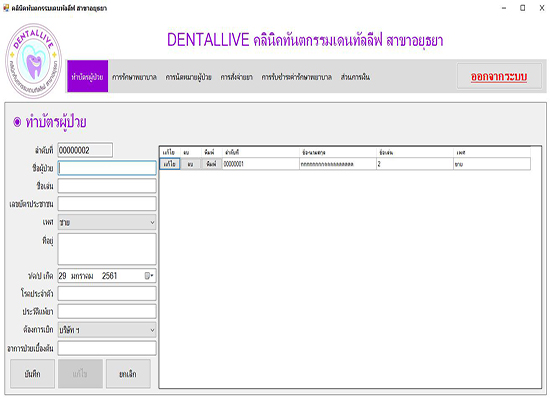The height and width of the screenshot is (400, 550).
Task: Click the ยกเลิก cancel button
Action: pyautogui.click(x=128, y=374)
